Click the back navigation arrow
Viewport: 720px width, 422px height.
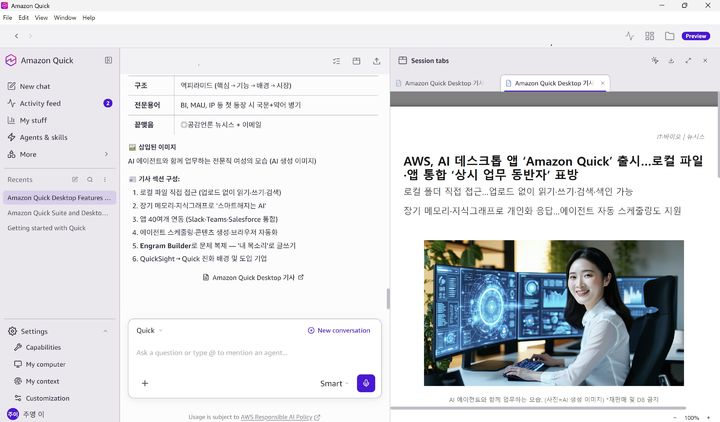pos(17,36)
